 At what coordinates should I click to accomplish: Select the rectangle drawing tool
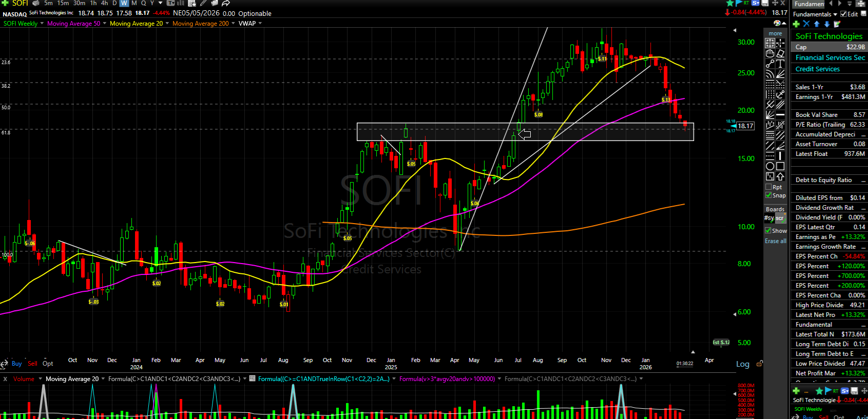[780, 166]
